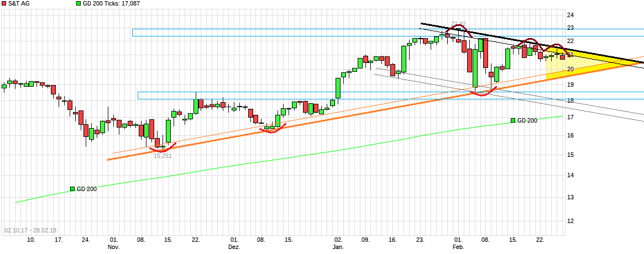The height and width of the screenshot is (254, 644).
Task: Click the GD 200 marker near price 17
Action: point(513,120)
